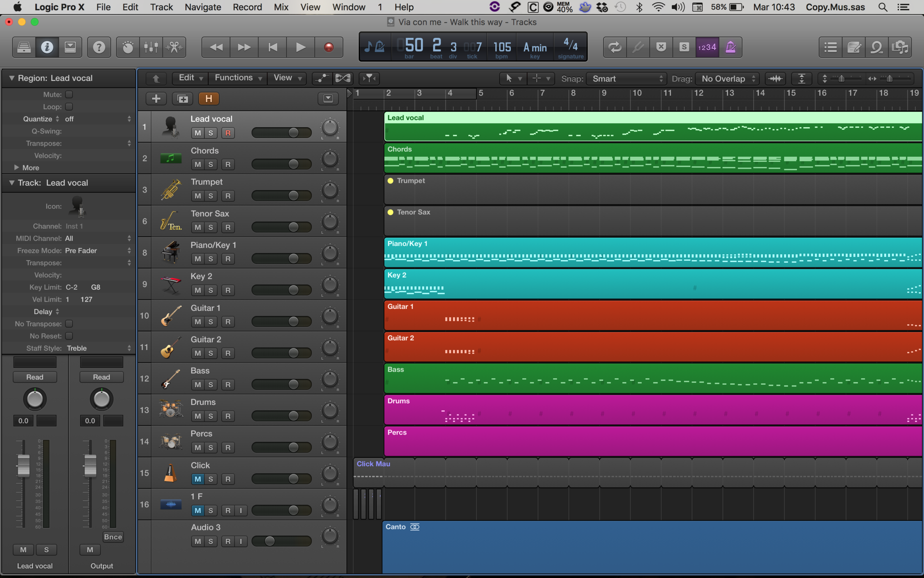The height and width of the screenshot is (578, 924).
Task: Mute the Output channel strip
Action: [x=90, y=550]
